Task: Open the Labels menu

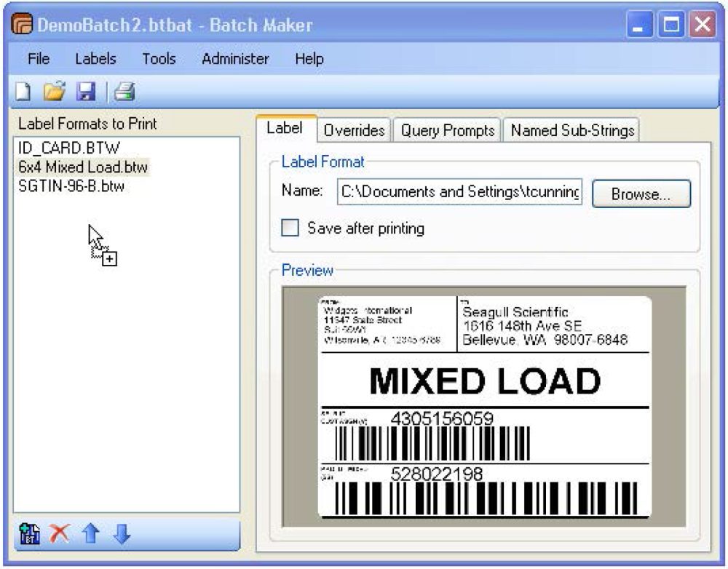Action: (95, 59)
